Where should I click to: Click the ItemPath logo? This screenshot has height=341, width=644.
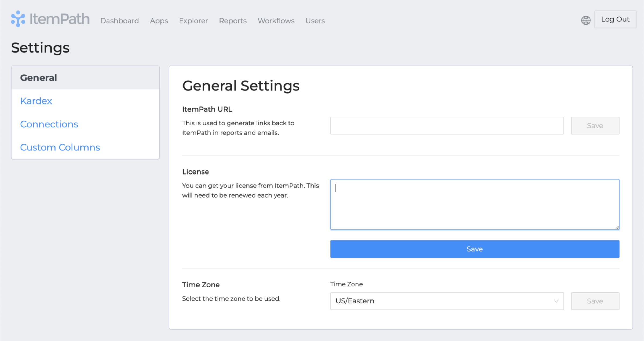point(50,19)
